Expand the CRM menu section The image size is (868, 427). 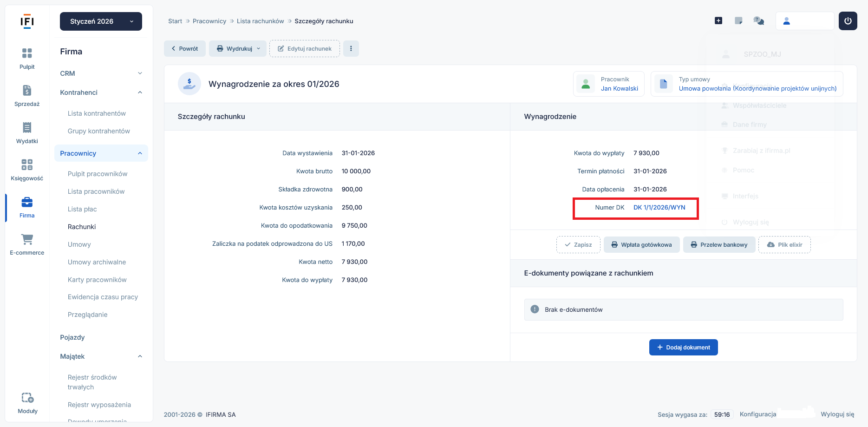101,73
